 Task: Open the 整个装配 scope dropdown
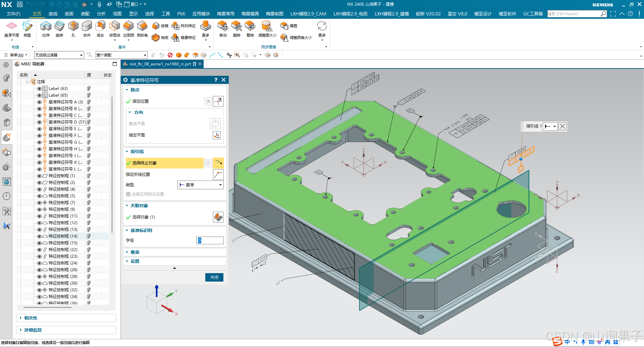[x=121, y=55]
